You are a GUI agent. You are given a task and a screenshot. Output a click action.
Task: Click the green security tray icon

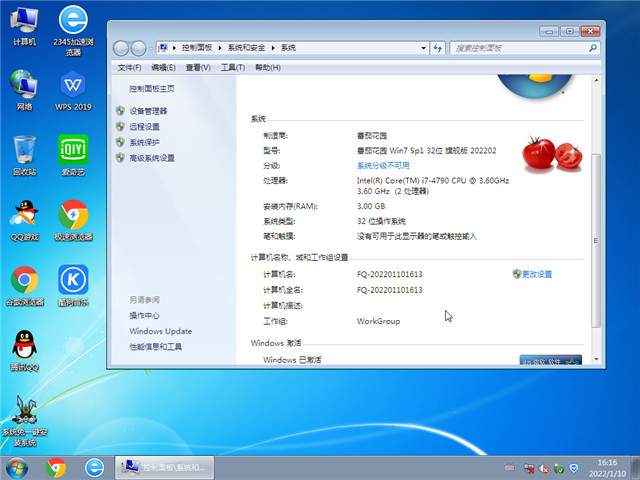pyautogui.click(x=559, y=469)
